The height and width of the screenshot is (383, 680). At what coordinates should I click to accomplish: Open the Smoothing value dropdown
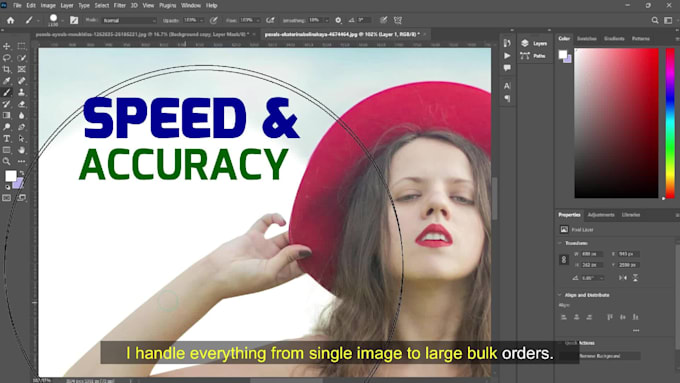coord(327,20)
